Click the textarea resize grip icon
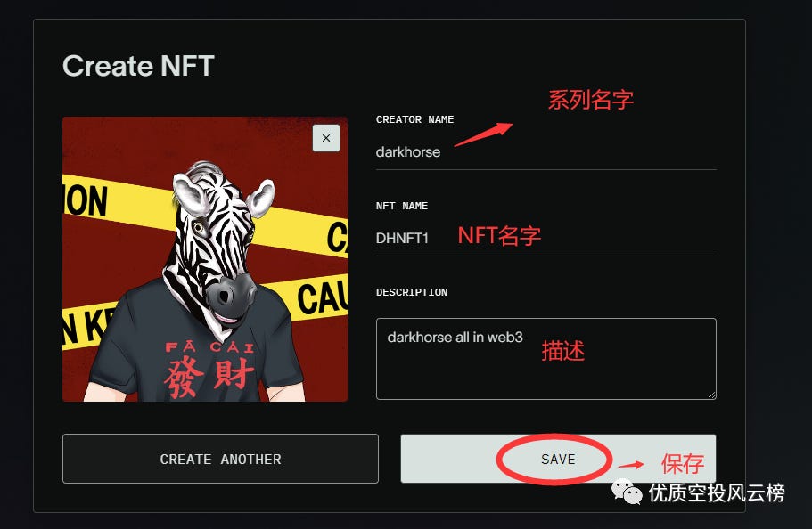 711,395
